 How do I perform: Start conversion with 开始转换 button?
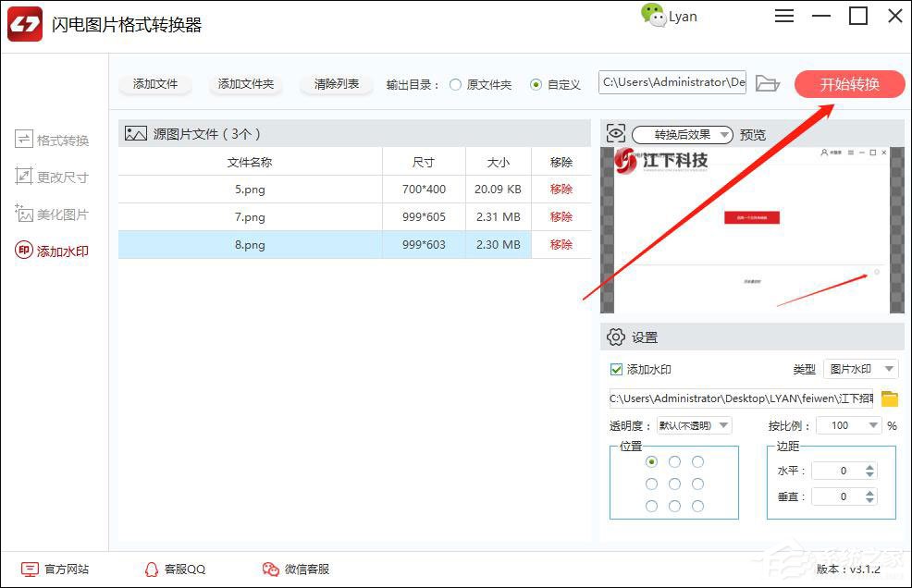[x=849, y=83]
